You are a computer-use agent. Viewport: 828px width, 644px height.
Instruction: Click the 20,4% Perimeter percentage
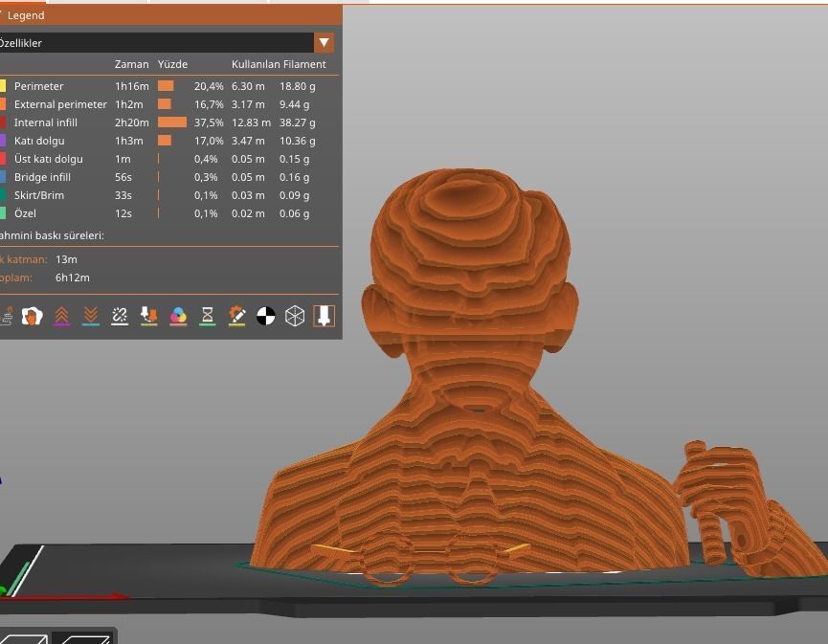pyautogui.click(x=209, y=86)
